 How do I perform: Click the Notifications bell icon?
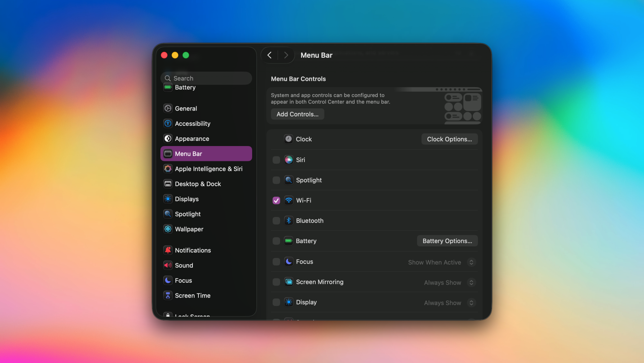pos(168,250)
